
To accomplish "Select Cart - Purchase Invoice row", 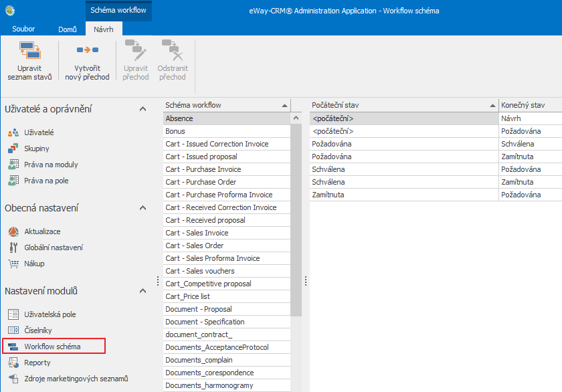I will [x=227, y=169].
